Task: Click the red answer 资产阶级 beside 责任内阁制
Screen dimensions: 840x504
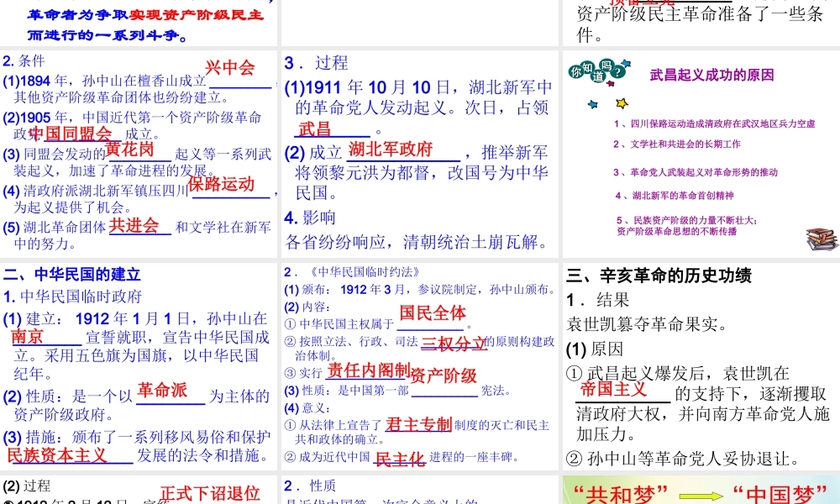Action: (444, 375)
